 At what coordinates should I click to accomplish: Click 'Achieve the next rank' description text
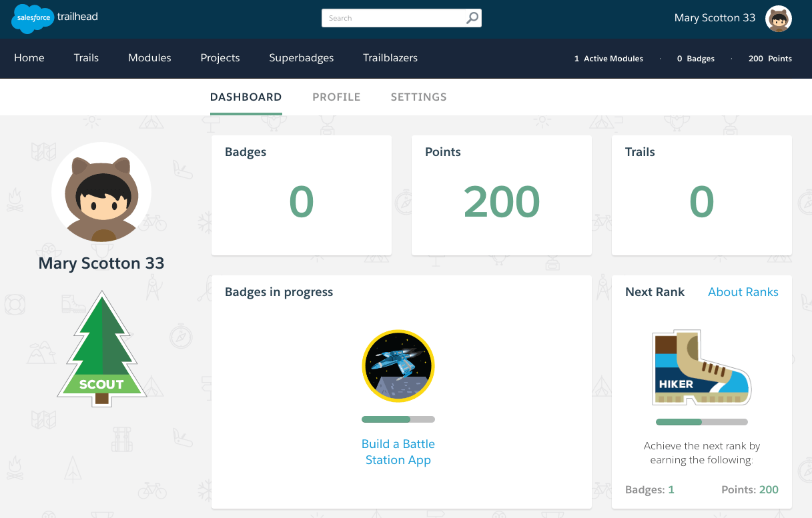701,453
